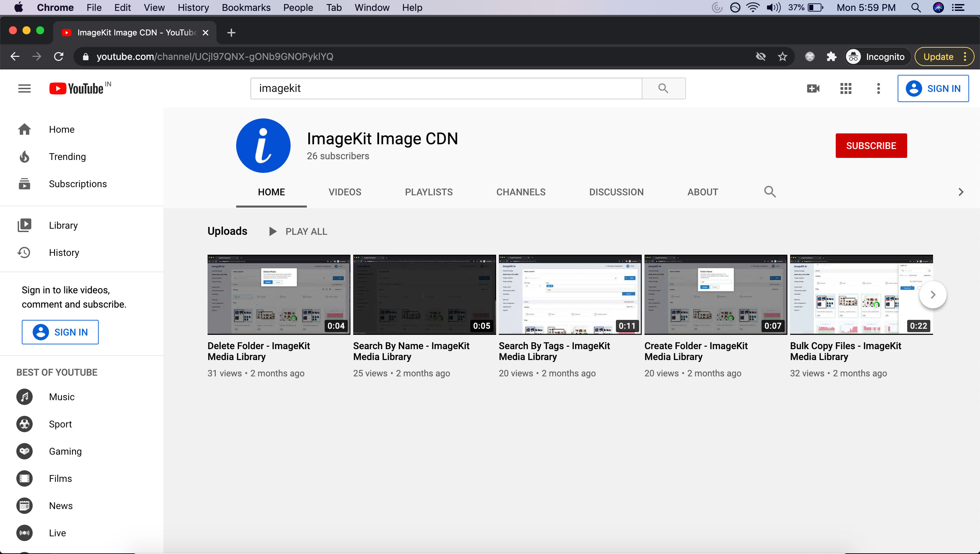Open the YouTube apps grid icon

pos(846,89)
